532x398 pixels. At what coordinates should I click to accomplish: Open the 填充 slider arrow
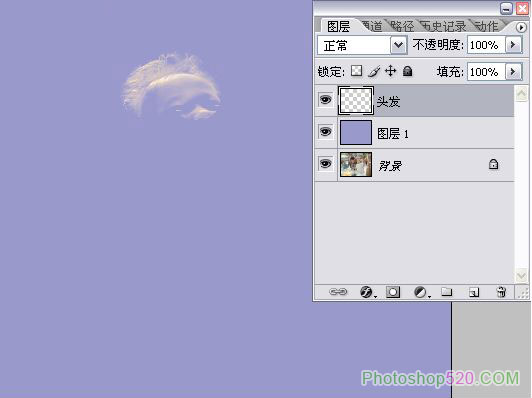click(x=513, y=72)
